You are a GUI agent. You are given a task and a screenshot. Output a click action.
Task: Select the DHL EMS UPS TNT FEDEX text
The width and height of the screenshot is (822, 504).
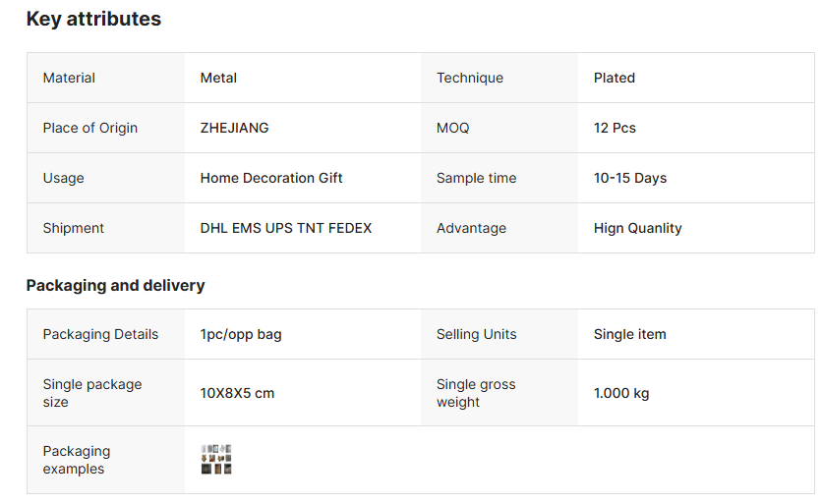coord(286,228)
